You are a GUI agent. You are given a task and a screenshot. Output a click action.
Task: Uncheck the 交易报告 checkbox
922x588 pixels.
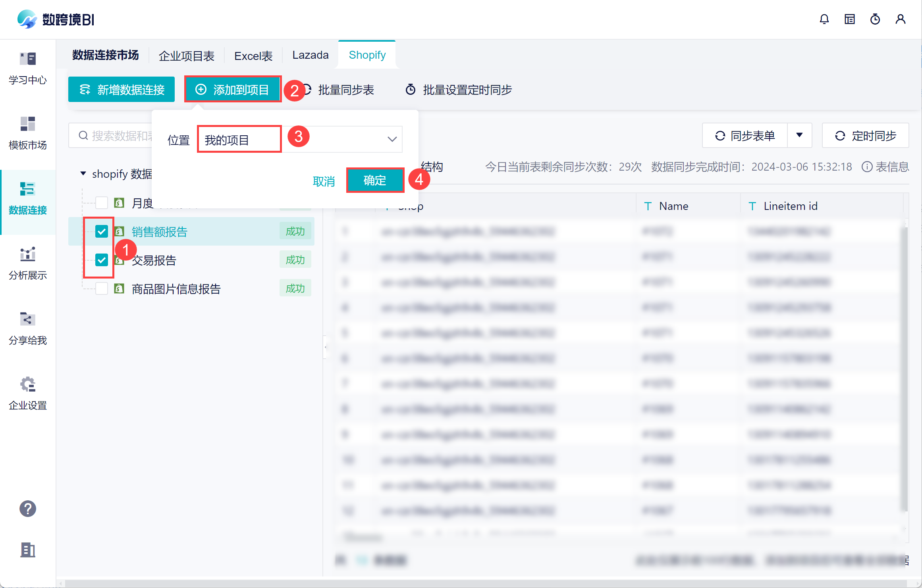coord(102,260)
